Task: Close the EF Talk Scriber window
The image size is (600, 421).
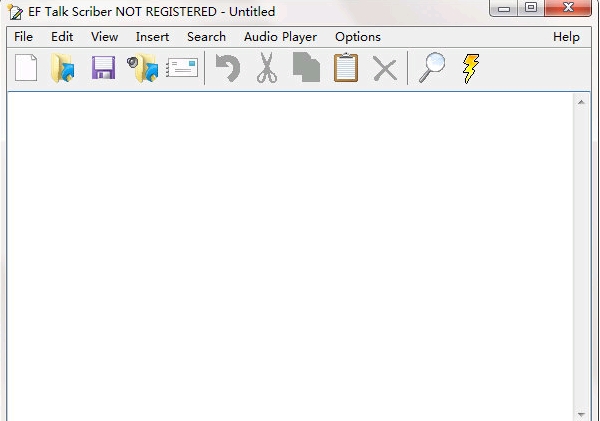Action: 568,8
